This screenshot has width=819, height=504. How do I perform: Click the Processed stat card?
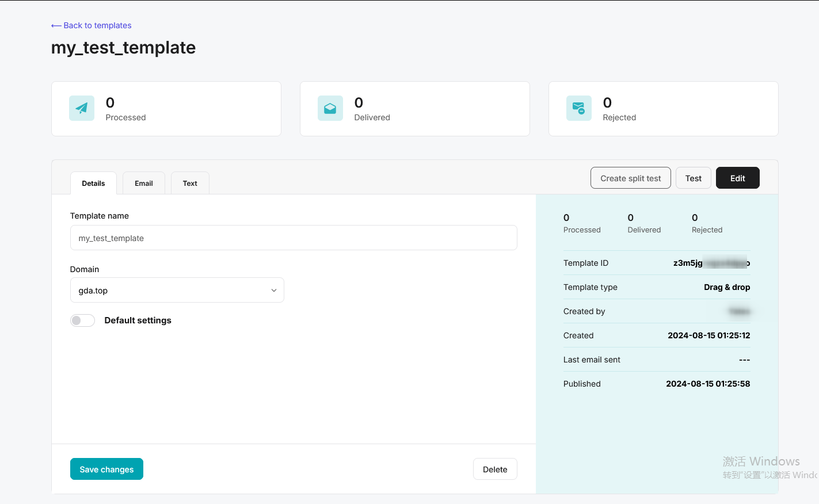tap(166, 109)
